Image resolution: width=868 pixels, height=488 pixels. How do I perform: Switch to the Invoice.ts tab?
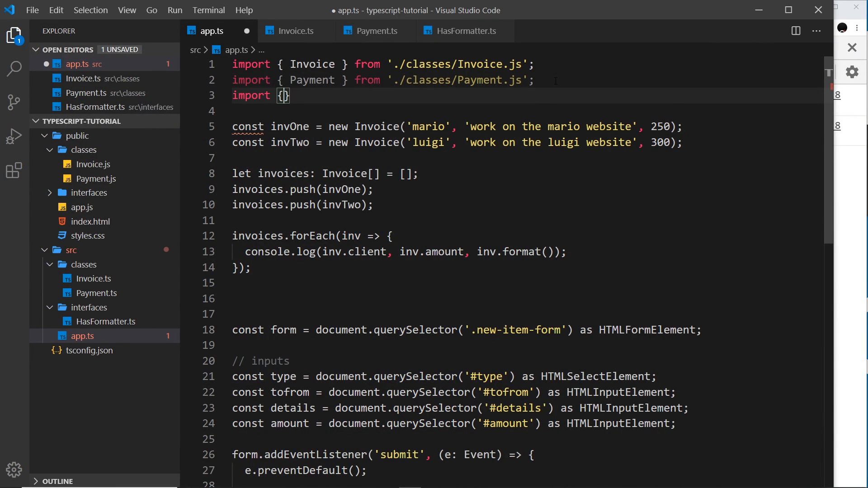pyautogui.click(x=296, y=31)
